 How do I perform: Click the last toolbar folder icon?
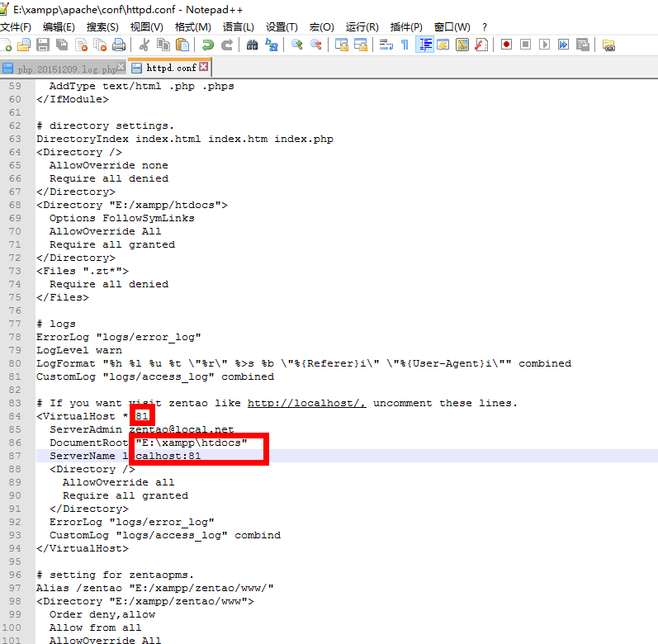[608, 45]
